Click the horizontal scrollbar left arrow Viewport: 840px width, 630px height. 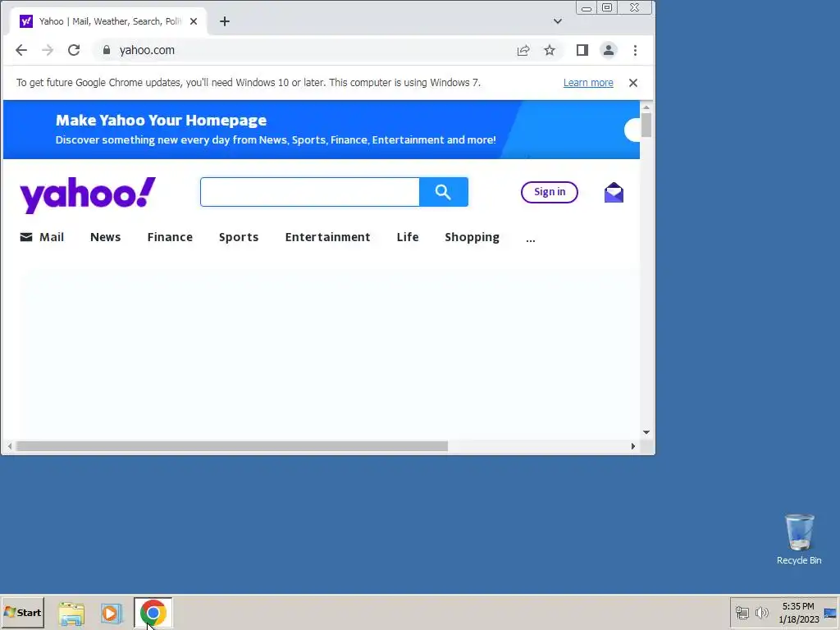pos(10,446)
